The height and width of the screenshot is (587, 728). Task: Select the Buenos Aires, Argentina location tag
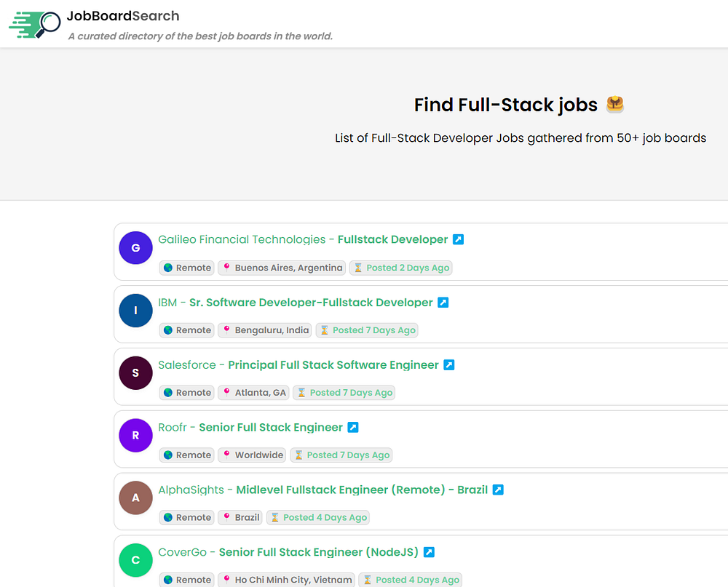(x=282, y=268)
